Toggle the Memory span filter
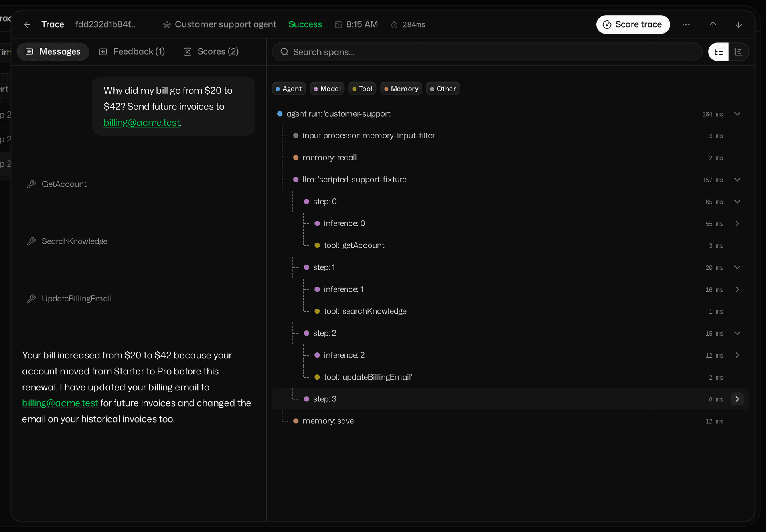The height and width of the screenshot is (532, 766). click(401, 89)
